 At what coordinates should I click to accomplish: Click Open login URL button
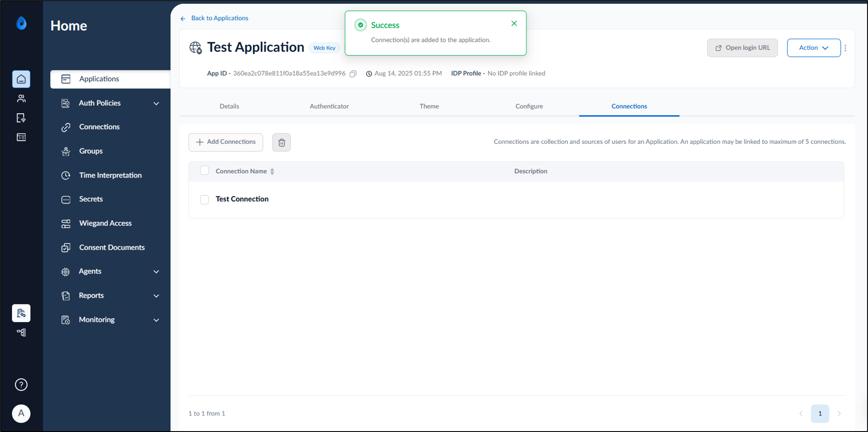(742, 48)
